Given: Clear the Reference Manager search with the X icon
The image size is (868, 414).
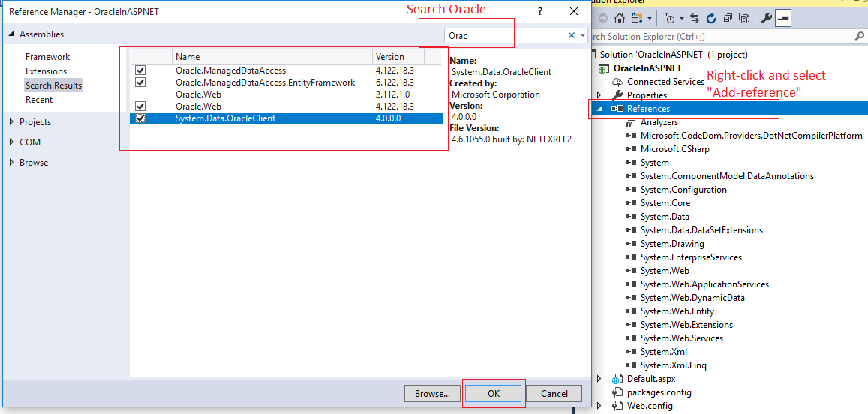Looking at the screenshot, I should 571,35.
